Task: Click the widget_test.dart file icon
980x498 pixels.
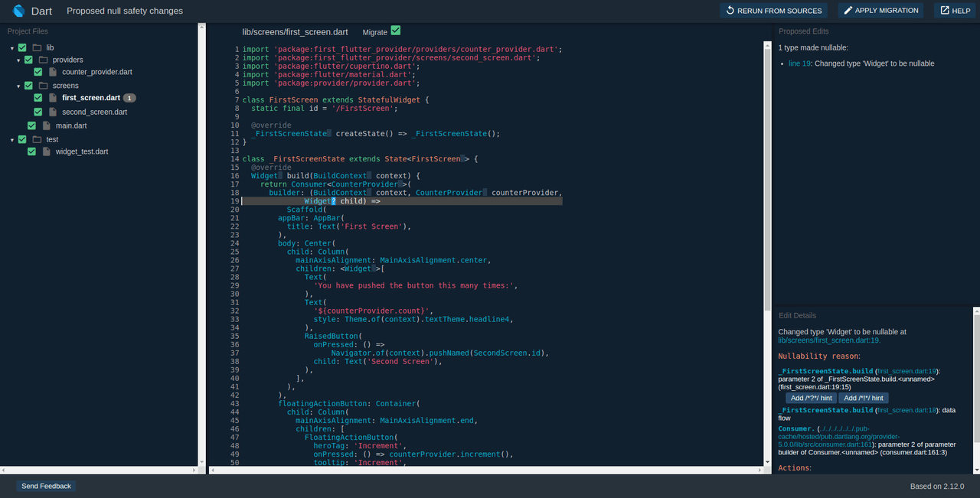Action: coord(47,151)
